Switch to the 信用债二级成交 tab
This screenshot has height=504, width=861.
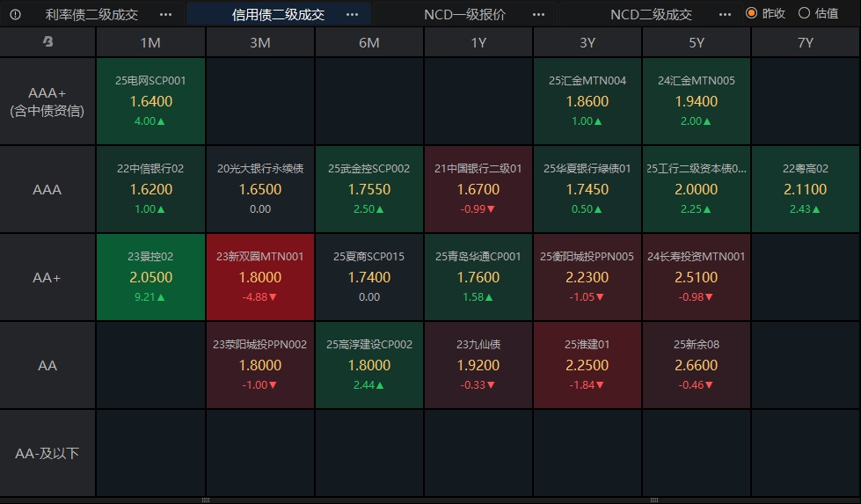tap(279, 14)
